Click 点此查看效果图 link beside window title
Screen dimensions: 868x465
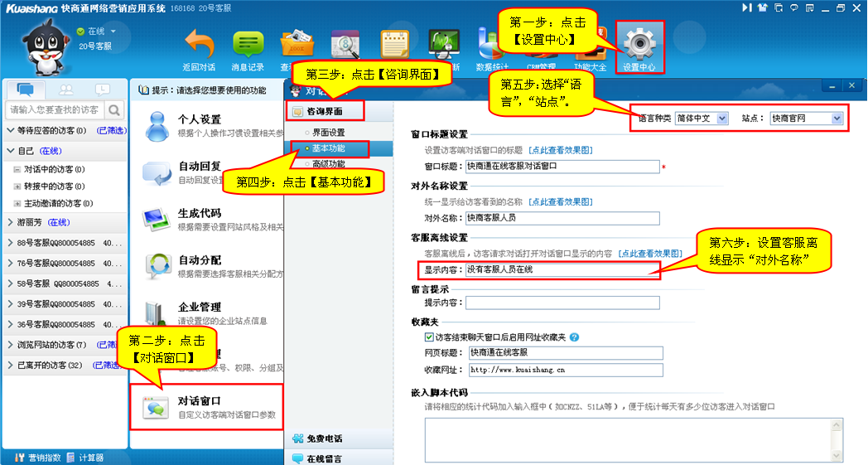click(561, 150)
